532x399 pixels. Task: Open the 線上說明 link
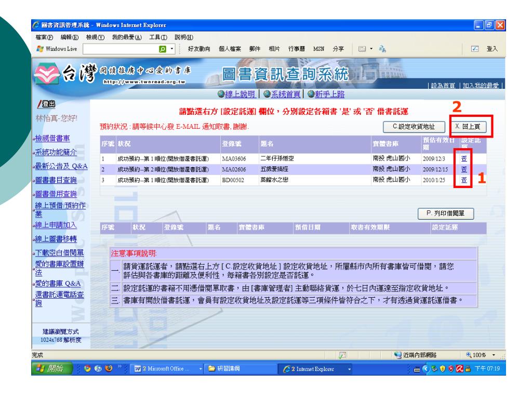pyautogui.click(x=240, y=95)
